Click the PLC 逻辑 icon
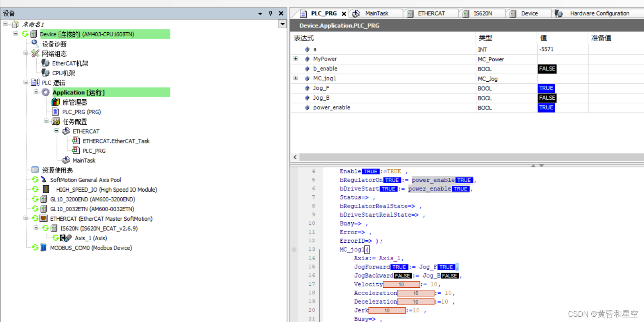 (x=35, y=83)
